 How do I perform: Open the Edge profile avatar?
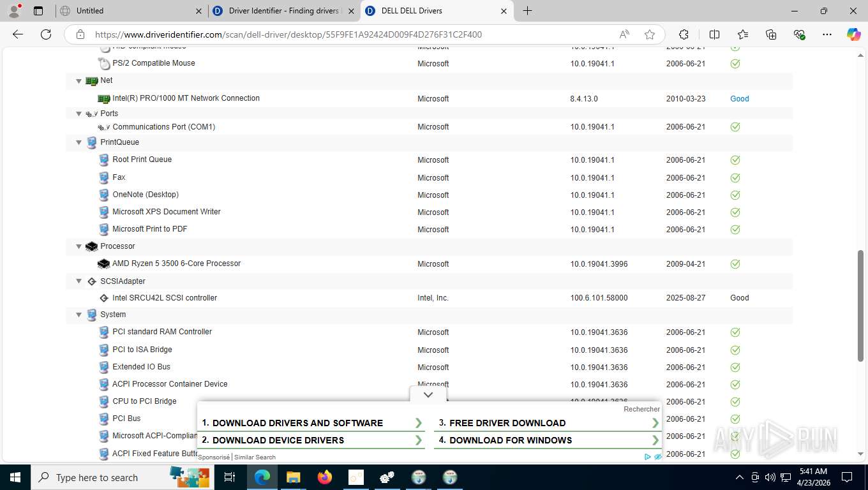[x=13, y=11]
